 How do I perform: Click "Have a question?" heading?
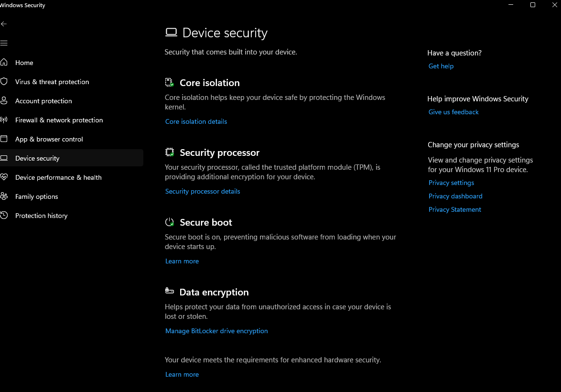[454, 53]
